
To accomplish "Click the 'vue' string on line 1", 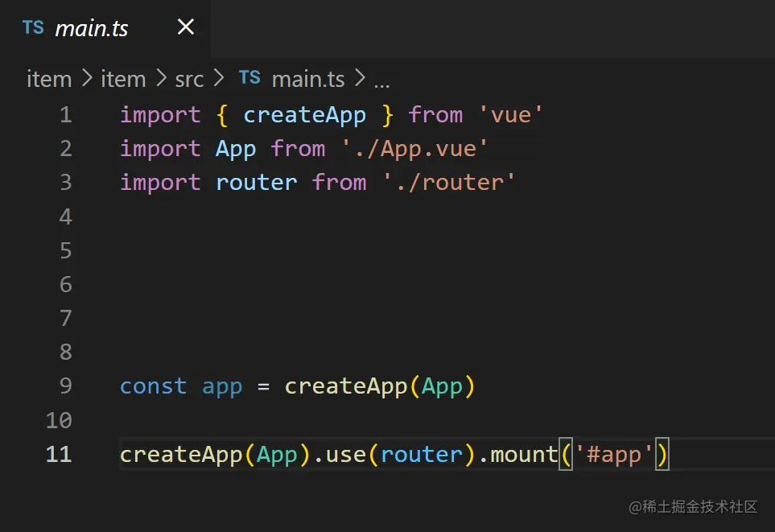I will coord(511,115).
